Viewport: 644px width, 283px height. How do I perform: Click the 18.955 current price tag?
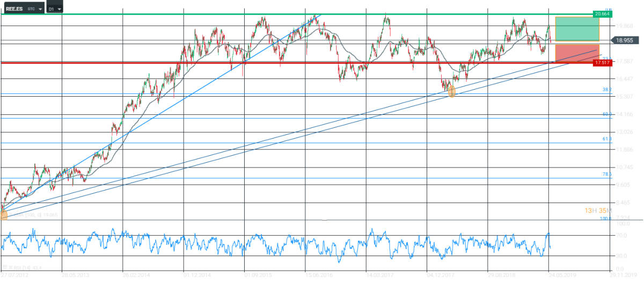[x=623, y=40]
